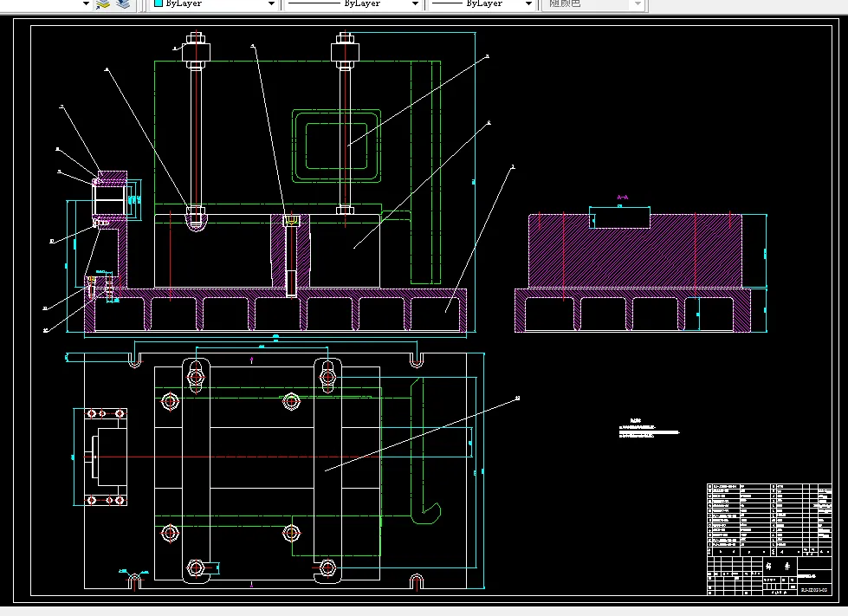Expand the layer list dropdown arrow
The width and height of the screenshot is (848, 616).
pyautogui.click(x=86, y=3)
